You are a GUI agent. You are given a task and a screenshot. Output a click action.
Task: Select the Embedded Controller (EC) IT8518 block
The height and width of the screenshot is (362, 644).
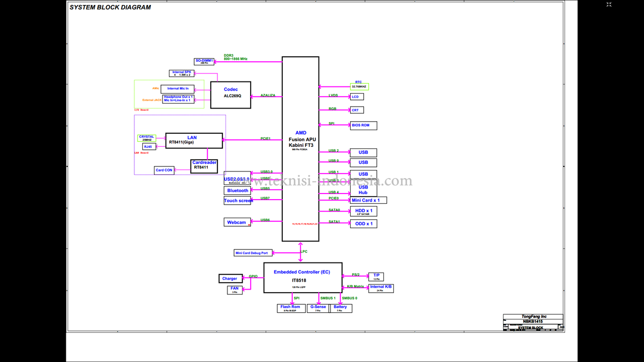(x=303, y=278)
